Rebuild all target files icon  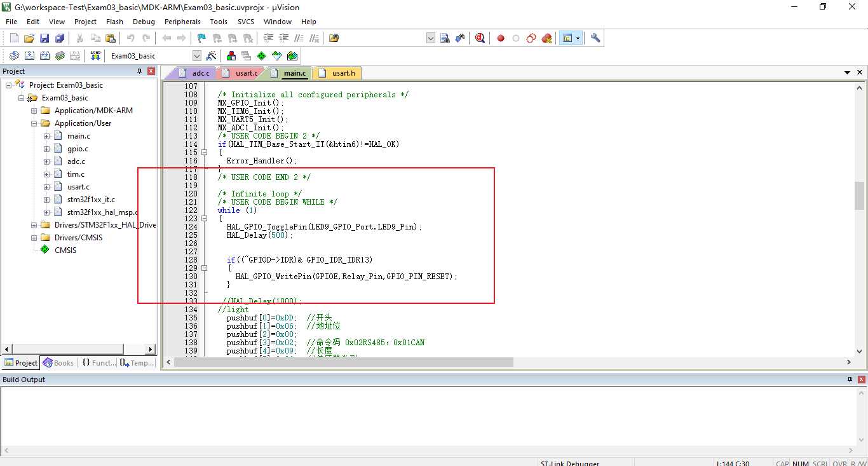click(x=44, y=56)
